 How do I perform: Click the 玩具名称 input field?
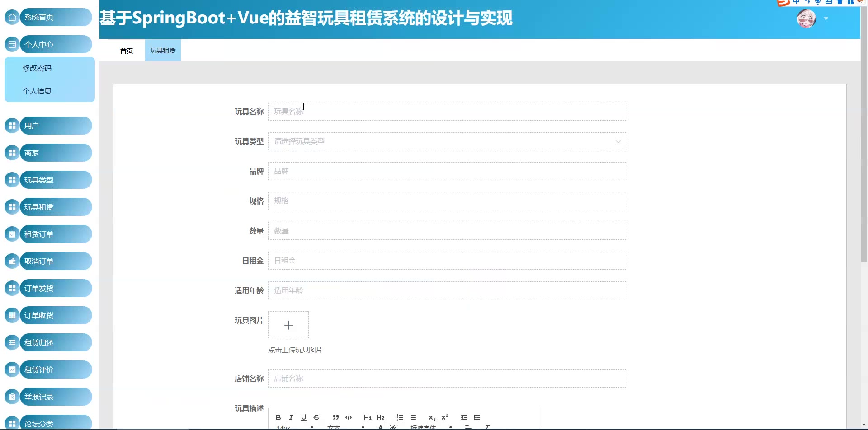(447, 112)
